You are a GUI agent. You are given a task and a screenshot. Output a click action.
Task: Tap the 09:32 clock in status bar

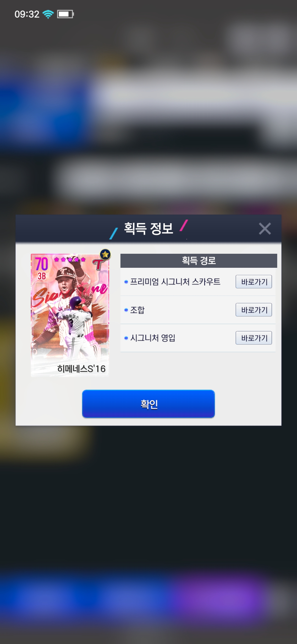[27, 14]
